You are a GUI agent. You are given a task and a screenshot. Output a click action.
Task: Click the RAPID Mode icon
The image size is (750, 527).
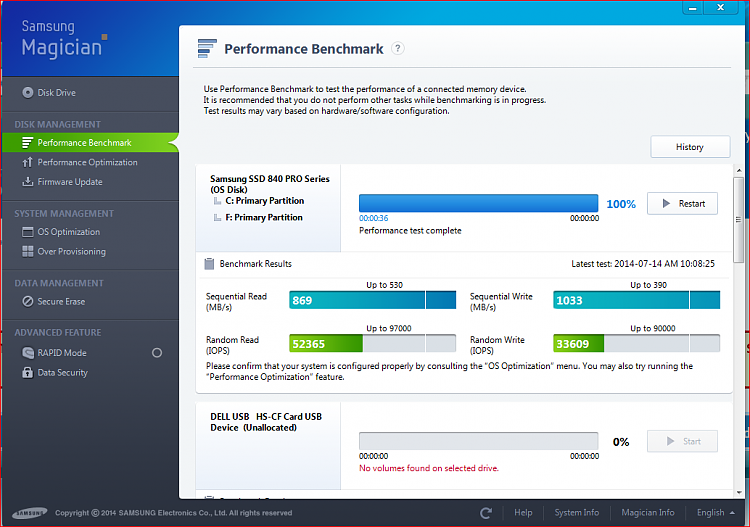[28, 353]
